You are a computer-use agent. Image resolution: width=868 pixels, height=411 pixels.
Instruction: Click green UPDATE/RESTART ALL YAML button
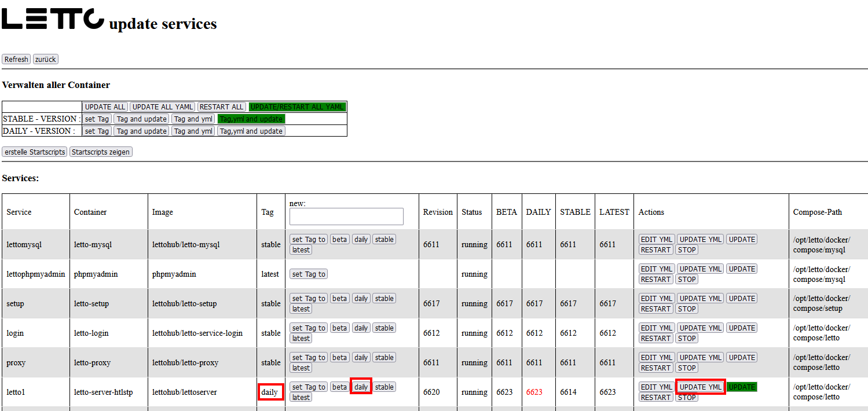pyautogui.click(x=297, y=107)
